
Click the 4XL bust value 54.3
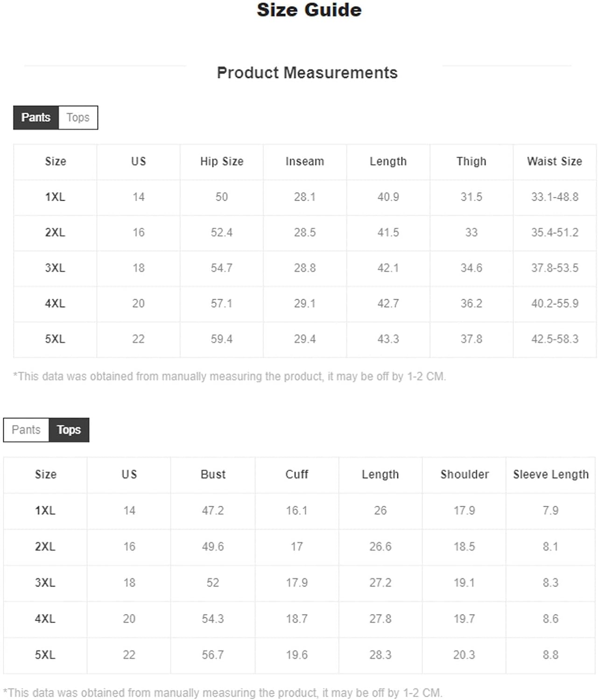coord(213,619)
